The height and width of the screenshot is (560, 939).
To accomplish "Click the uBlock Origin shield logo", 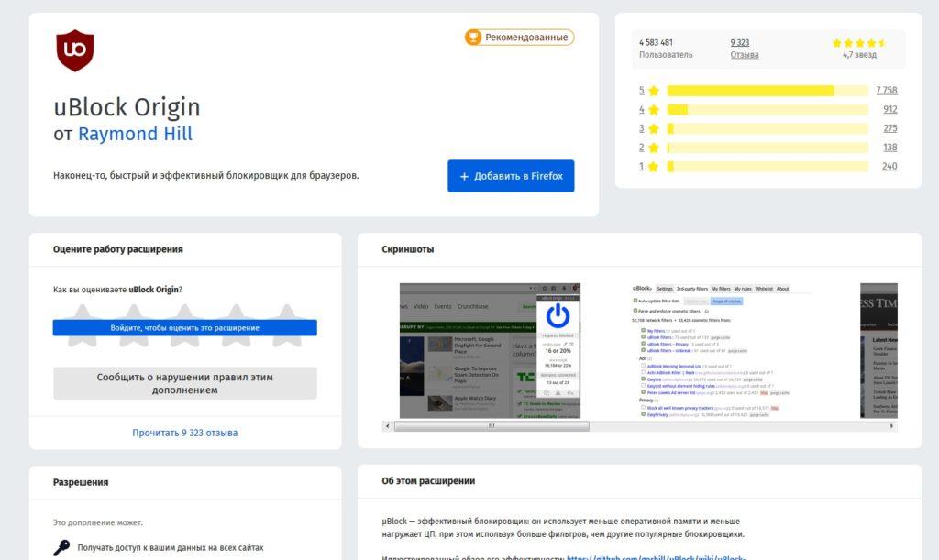I will tap(75, 50).
